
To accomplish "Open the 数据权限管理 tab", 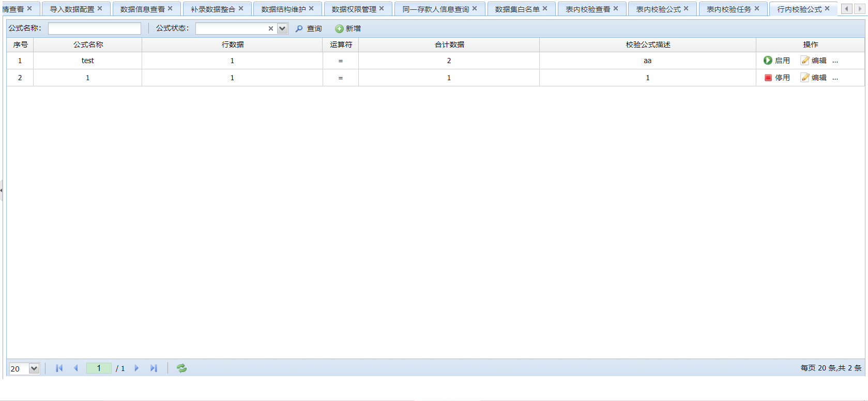I will pos(354,9).
